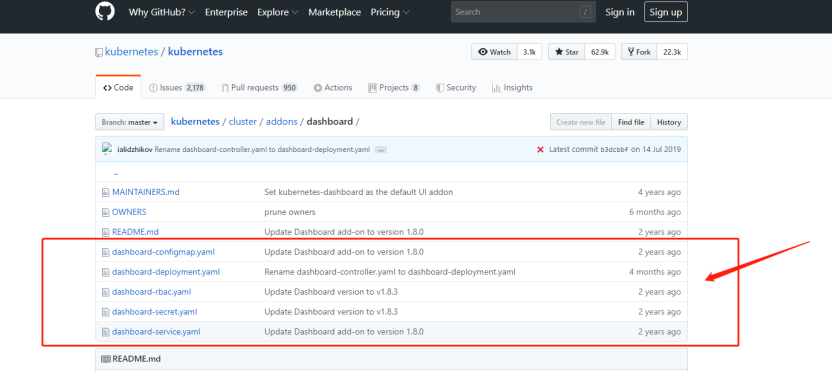This screenshot has width=832, height=372.
Task: Click the file icon beside dashboard-service.yaml
Action: 105,332
